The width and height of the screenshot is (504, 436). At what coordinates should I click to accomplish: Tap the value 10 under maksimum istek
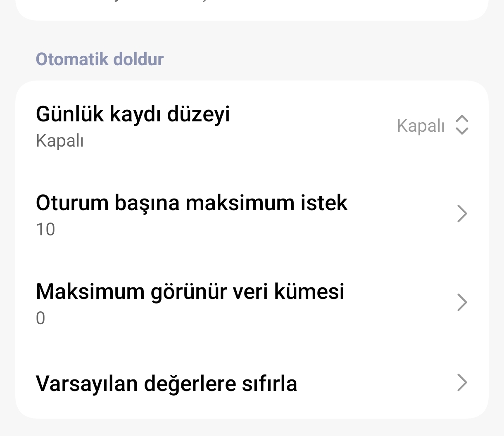coord(45,230)
